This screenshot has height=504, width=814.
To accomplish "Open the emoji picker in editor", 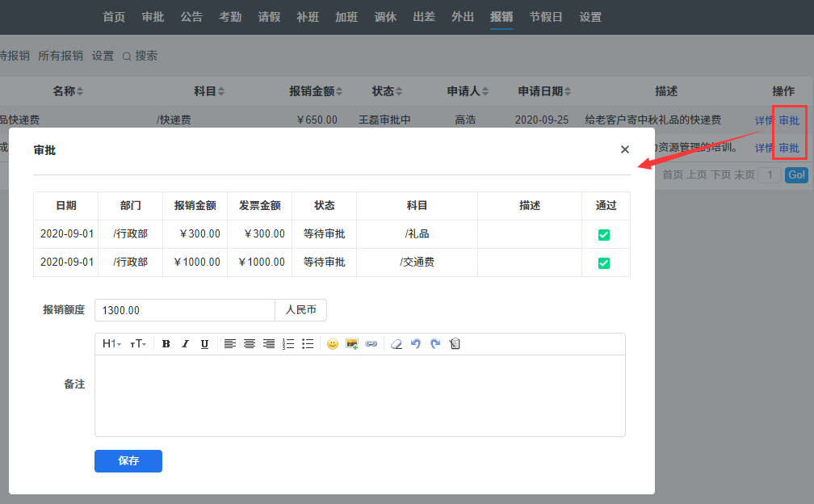I will (332, 344).
